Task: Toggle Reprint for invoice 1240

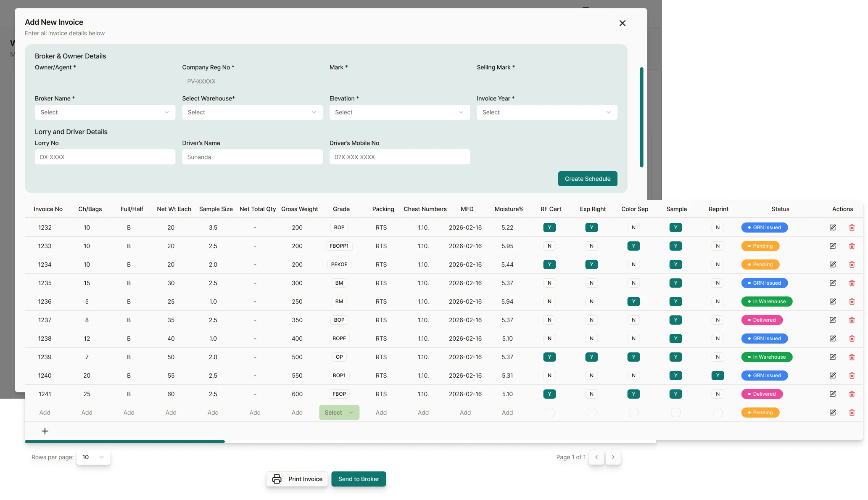Action: 718,376
